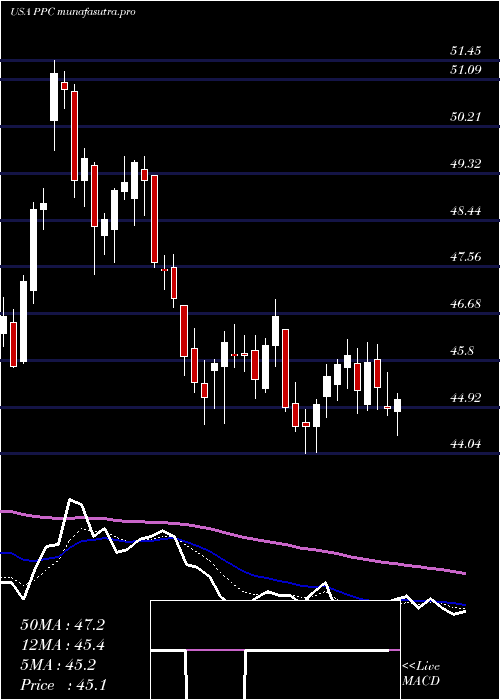500x700 pixels.
Task: Click the 50MA : 47.2 readout
Action: click(62, 625)
